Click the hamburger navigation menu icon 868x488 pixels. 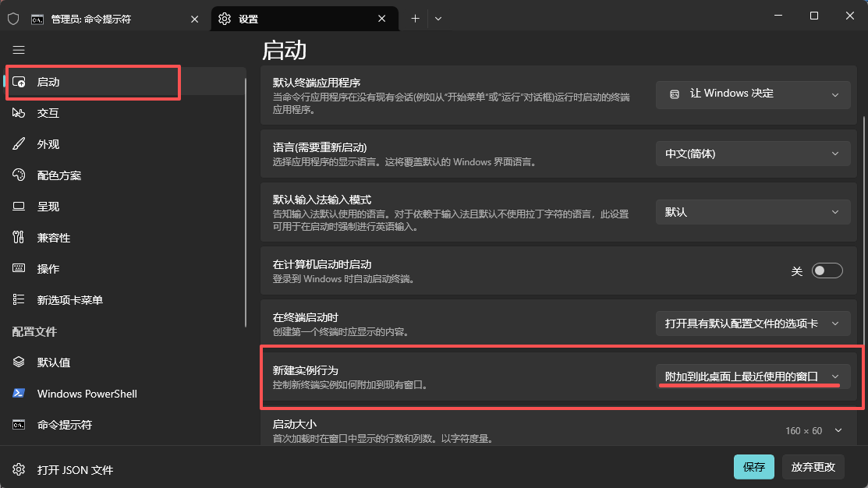[19, 50]
